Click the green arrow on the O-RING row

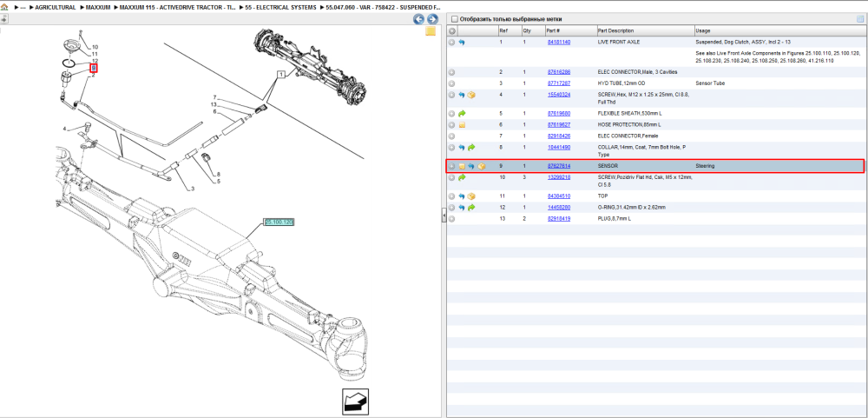click(471, 208)
